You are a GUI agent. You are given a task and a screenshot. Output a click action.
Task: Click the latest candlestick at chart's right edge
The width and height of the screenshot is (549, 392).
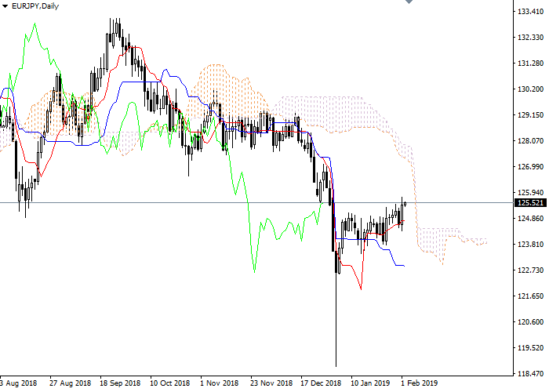point(405,204)
